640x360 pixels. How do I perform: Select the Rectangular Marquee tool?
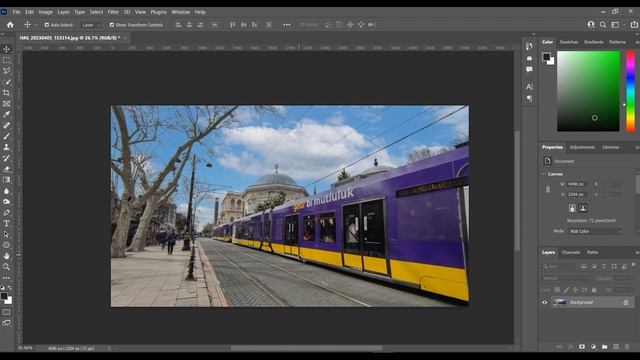coord(7,60)
